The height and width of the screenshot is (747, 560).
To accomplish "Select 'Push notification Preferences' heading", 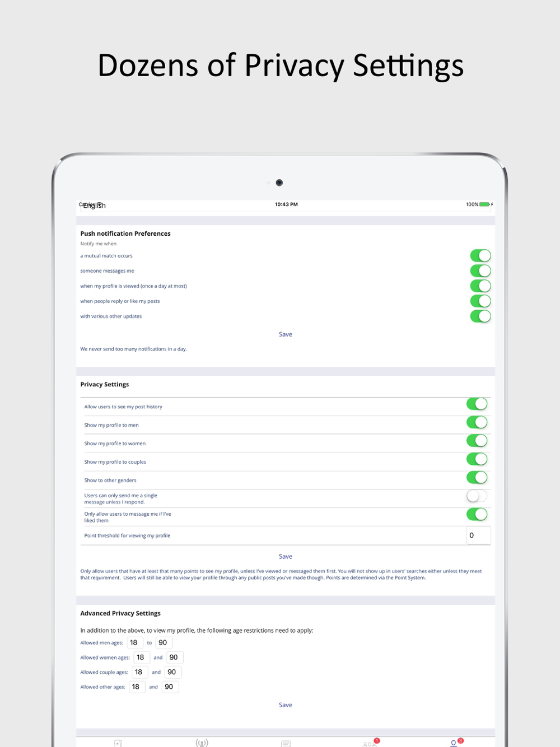I will click(125, 234).
